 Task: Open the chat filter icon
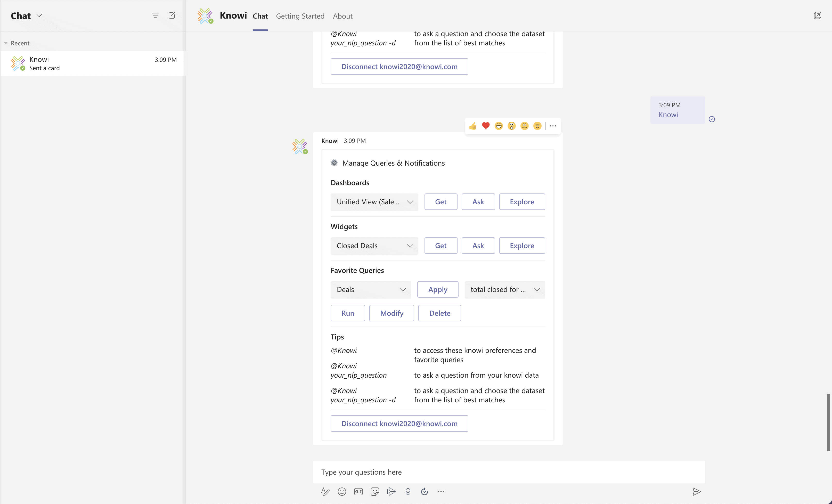(x=155, y=15)
